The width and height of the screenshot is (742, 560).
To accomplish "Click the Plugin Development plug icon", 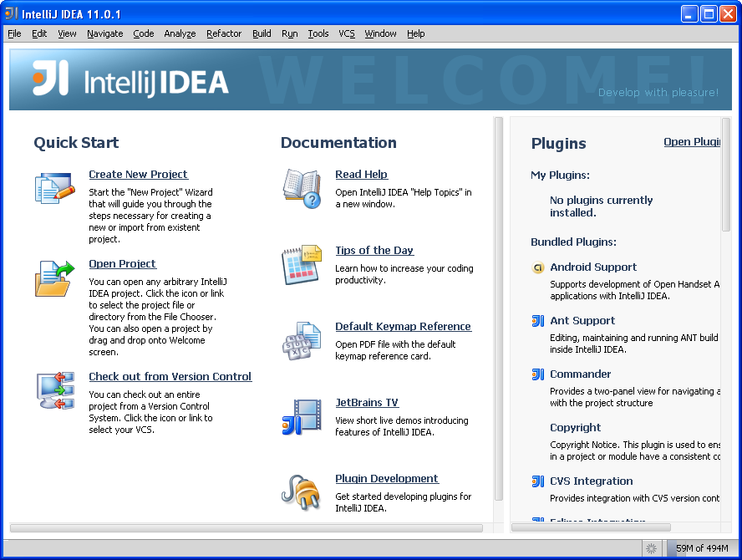I will click(x=300, y=493).
